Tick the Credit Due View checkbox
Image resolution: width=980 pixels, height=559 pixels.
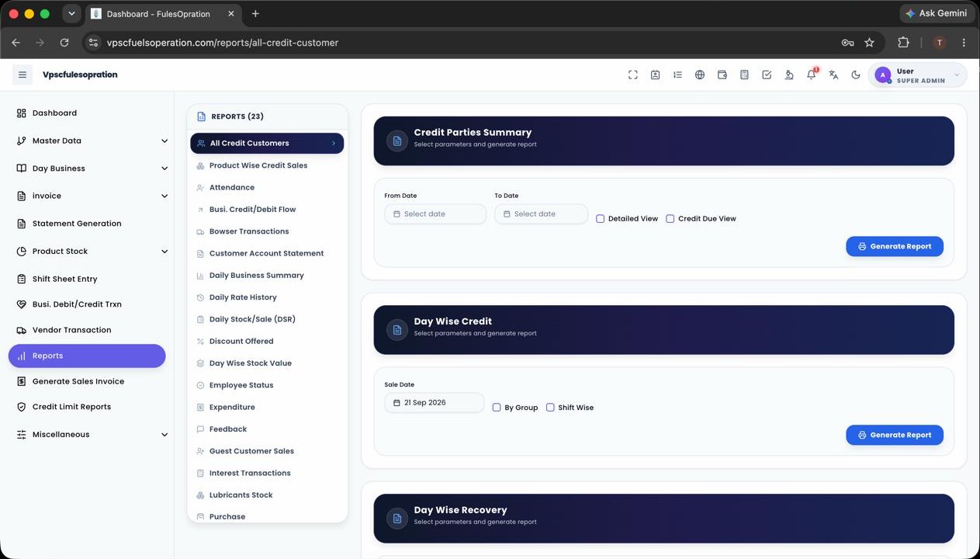coord(670,219)
